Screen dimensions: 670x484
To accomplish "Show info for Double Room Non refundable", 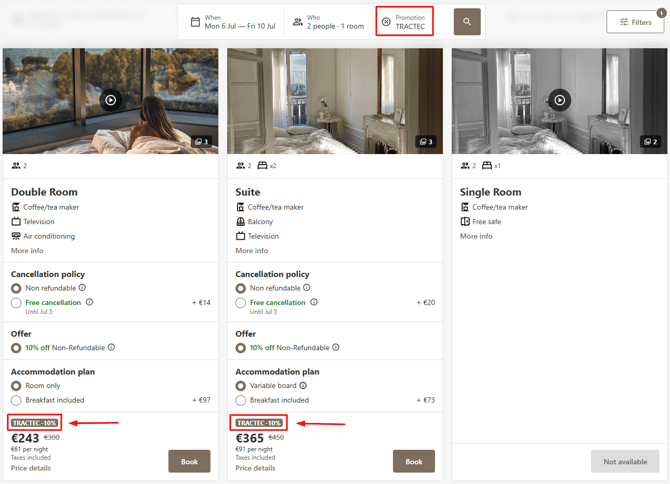I will tap(82, 287).
